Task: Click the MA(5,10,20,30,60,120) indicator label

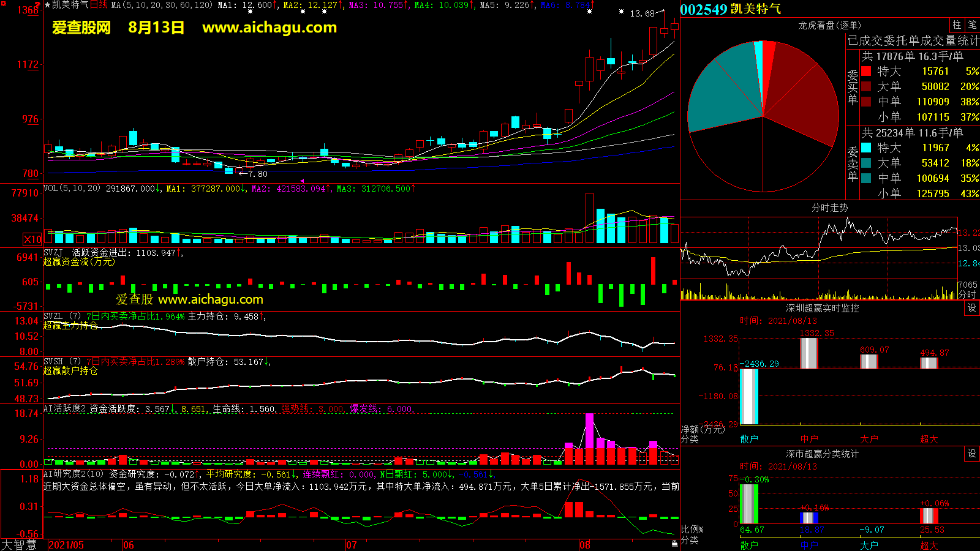Action: (162, 5)
